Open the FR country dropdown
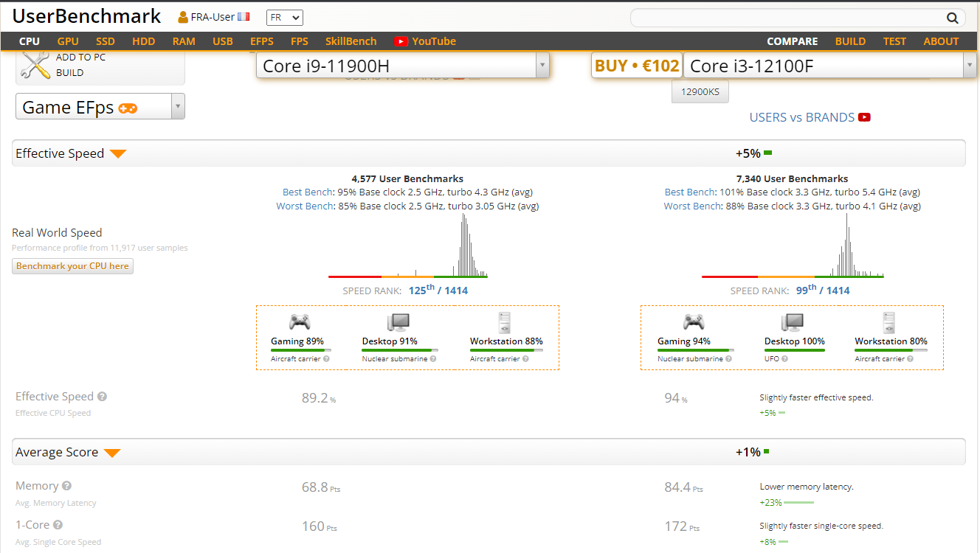The image size is (980, 553). click(x=285, y=18)
